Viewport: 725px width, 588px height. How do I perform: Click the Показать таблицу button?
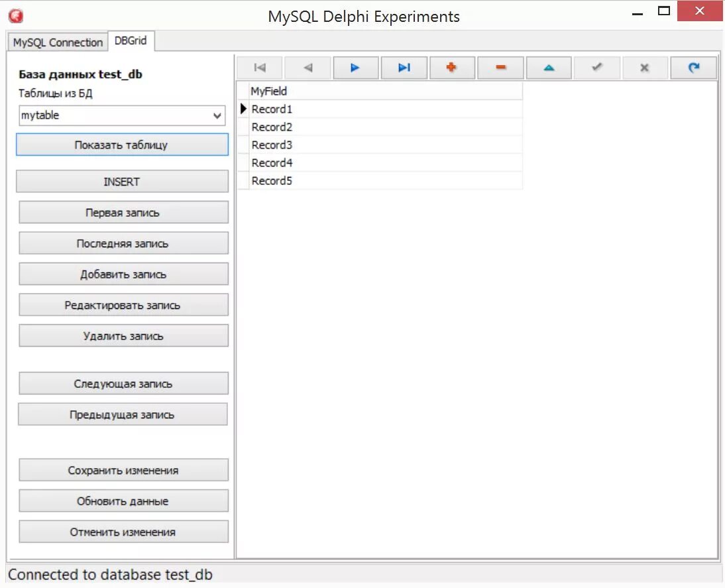coord(122,145)
